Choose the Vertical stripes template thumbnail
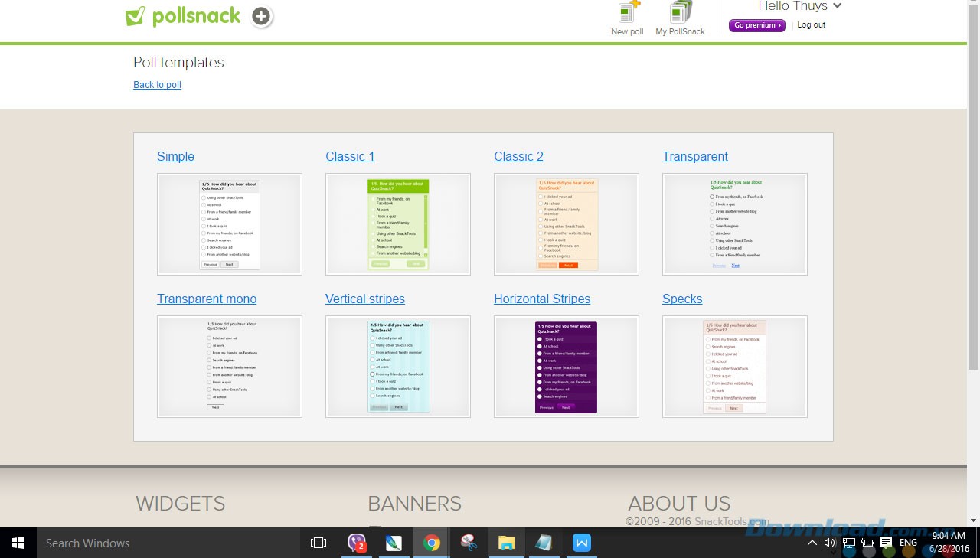Viewport: 980px width, 558px height. (x=397, y=367)
